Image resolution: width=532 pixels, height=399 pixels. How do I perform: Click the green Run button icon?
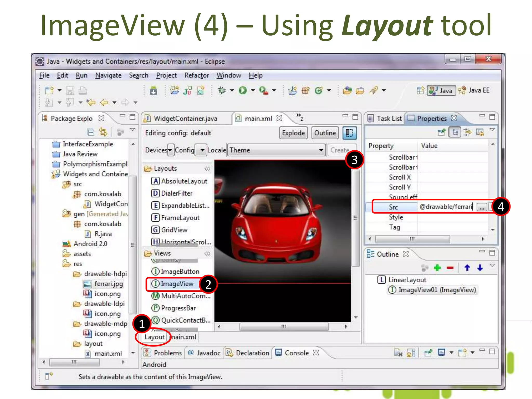tap(243, 90)
